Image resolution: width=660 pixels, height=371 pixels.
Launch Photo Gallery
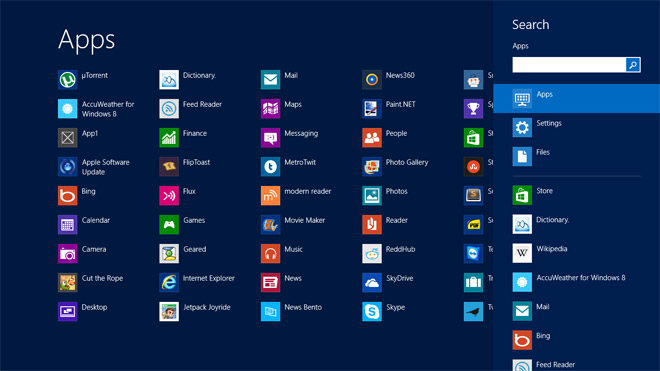pos(372,167)
